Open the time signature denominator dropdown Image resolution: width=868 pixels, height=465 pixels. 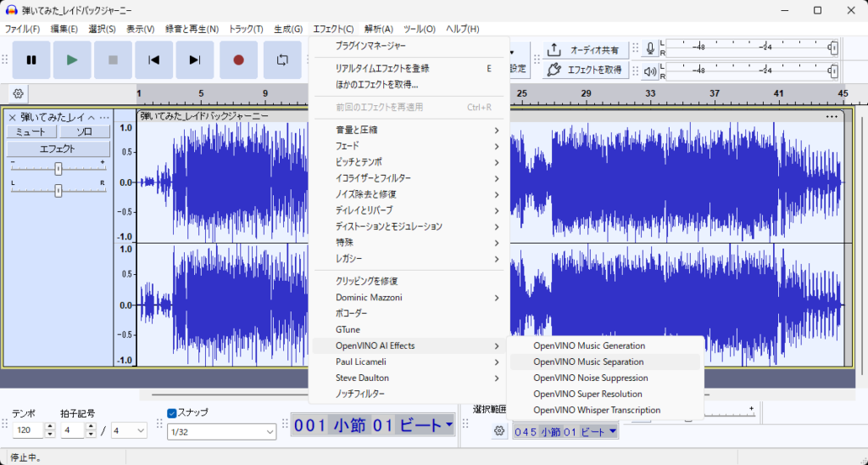(x=130, y=431)
